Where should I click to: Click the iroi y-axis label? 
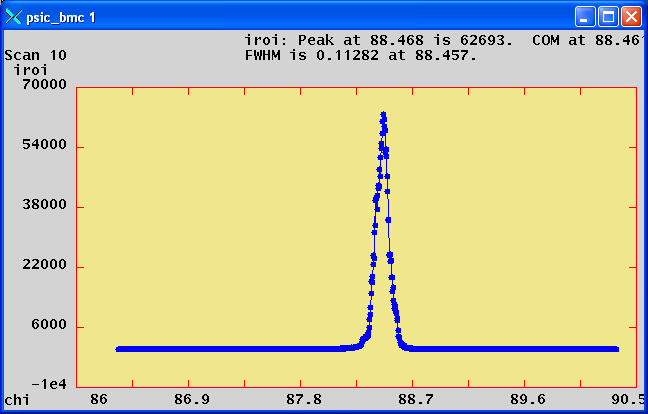(30, 70)
